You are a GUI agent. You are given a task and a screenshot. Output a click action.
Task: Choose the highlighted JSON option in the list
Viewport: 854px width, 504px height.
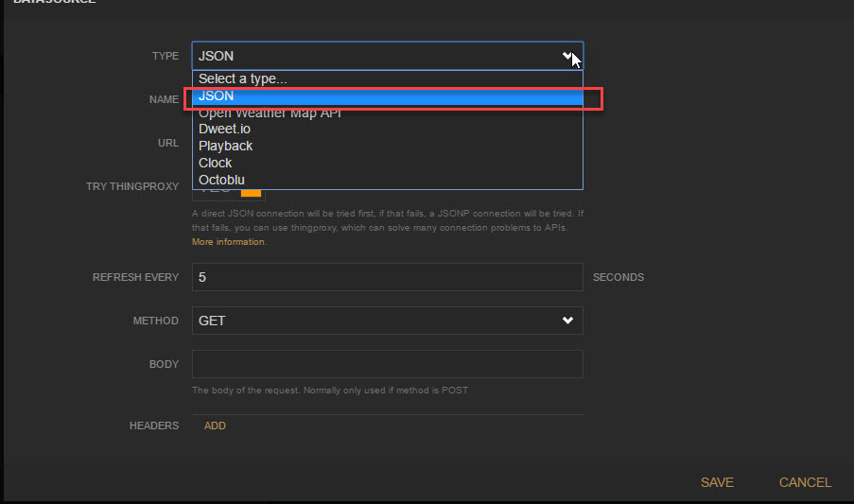tap(387, 96)
